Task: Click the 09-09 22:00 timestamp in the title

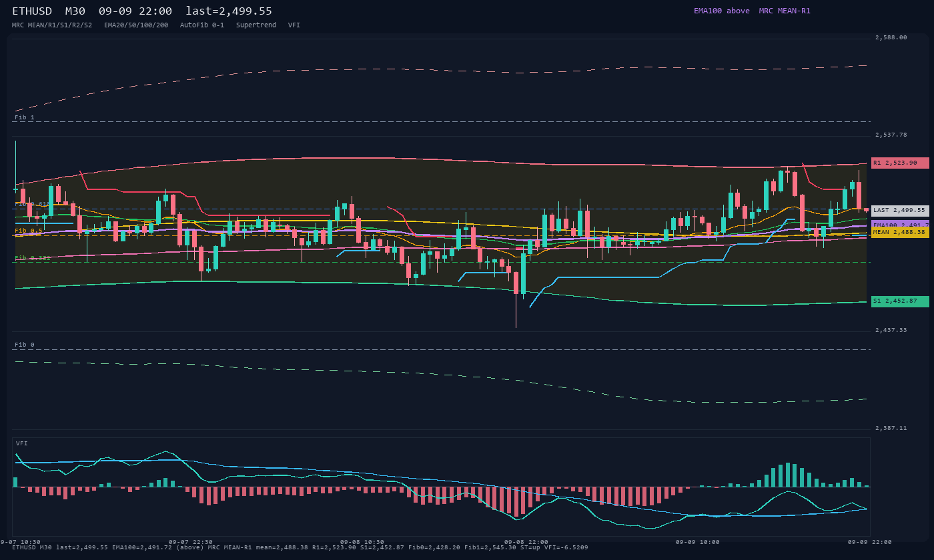Action: 135,11
